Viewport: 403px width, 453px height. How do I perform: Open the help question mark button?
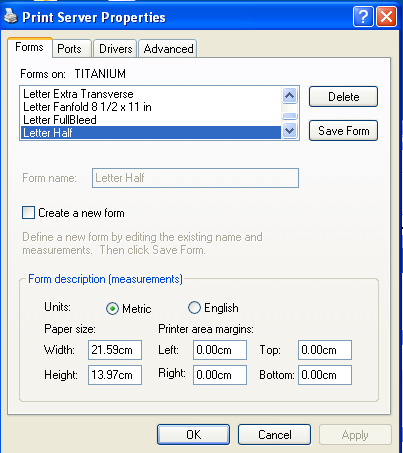pyautogui.click(x=363, y=16)
